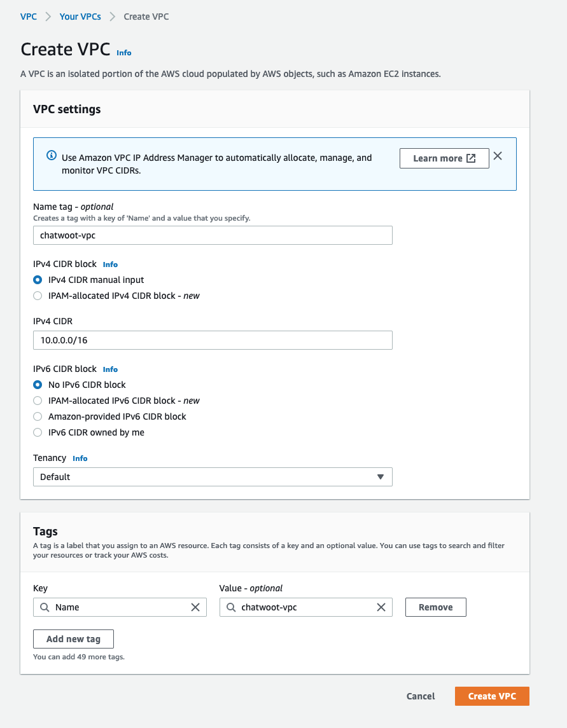Remove the Name tag row
This screenshot has width=567, height=728.
click(x=435, y=607)
